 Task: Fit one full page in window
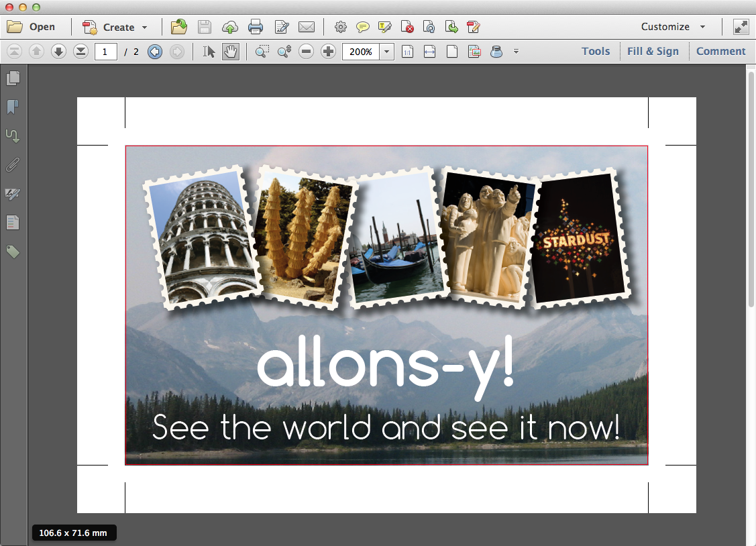pyautogui.click(x=451, y=52)
